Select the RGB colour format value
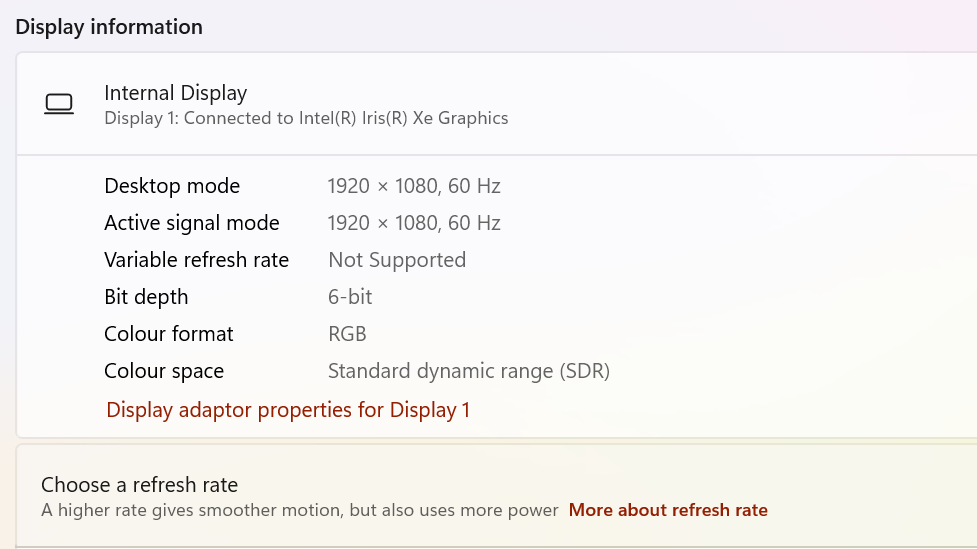The image size is (977, 549). click(x=347, y=334)
